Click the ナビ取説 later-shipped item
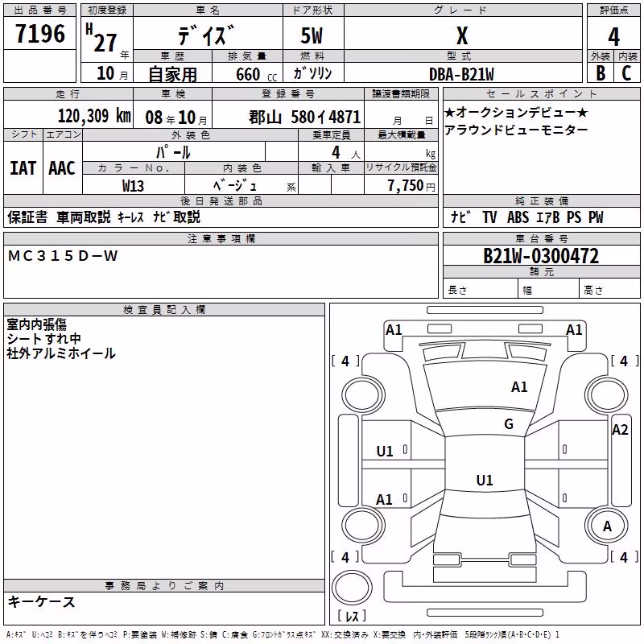644x644 pixels. click(176, 217)
